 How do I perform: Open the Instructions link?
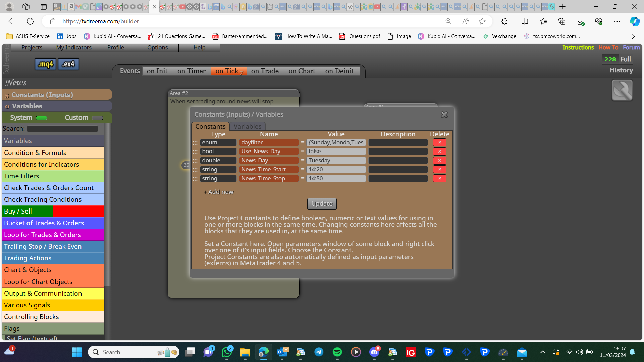(578, 47)
